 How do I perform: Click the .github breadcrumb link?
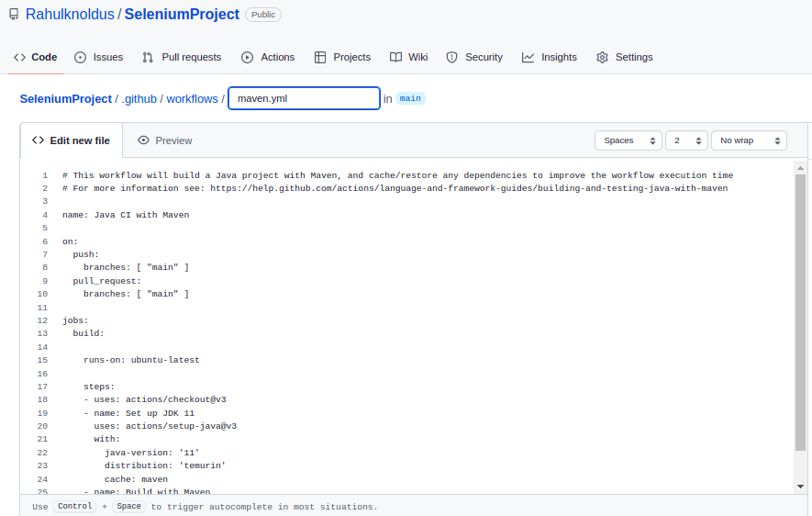point(139,99)
